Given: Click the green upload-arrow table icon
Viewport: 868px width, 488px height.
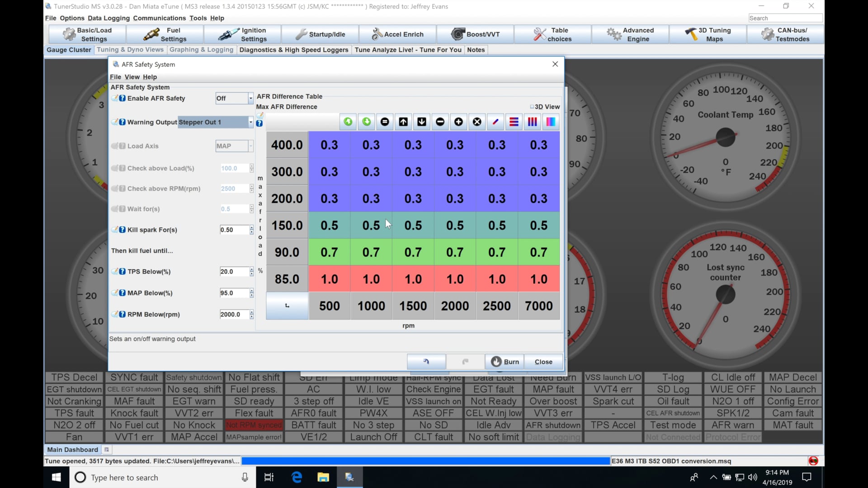Looking at the screenshot, I should 348,122.
